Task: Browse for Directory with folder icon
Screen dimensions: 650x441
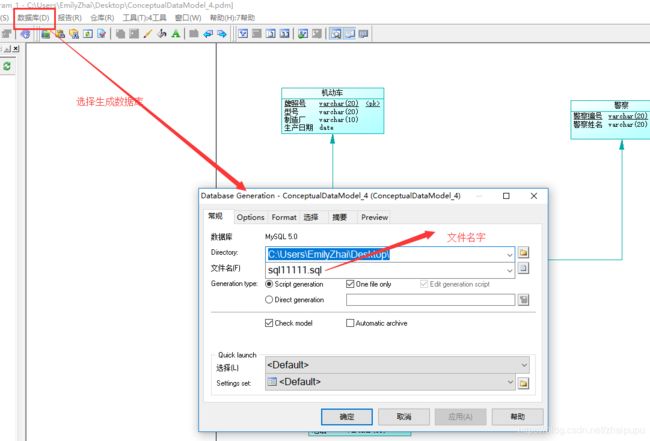Action: click(x=523, y=252)
